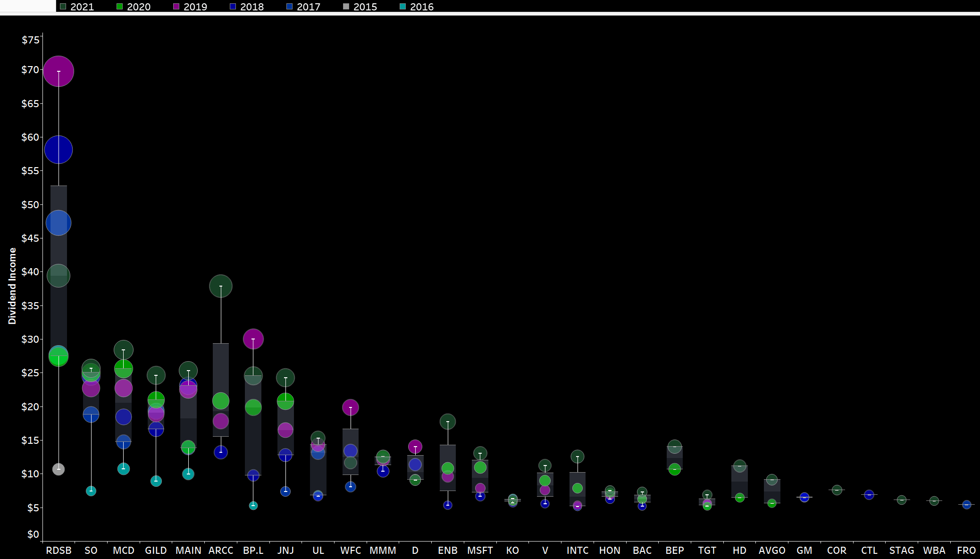The width and height of the screenshot is (980, 559).
Task: Click RDSB's large purple bubble near $70
Action: point(59,71)
